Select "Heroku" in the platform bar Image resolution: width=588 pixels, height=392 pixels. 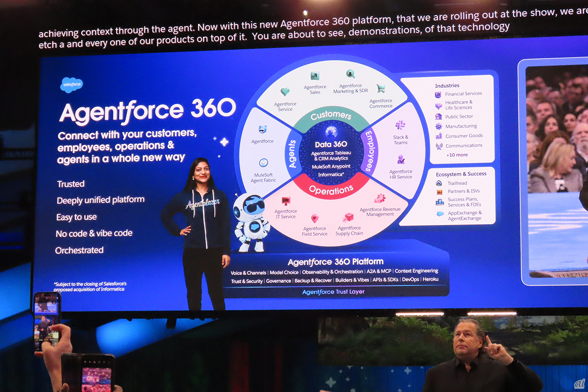pyautogui.click(x=431, y=279)
